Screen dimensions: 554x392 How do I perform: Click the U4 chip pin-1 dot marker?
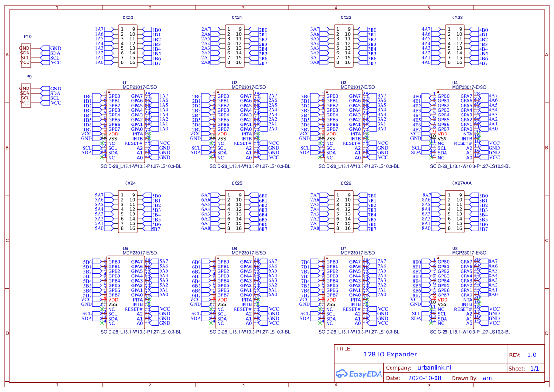pyautogui.click(x=438, y=92)
